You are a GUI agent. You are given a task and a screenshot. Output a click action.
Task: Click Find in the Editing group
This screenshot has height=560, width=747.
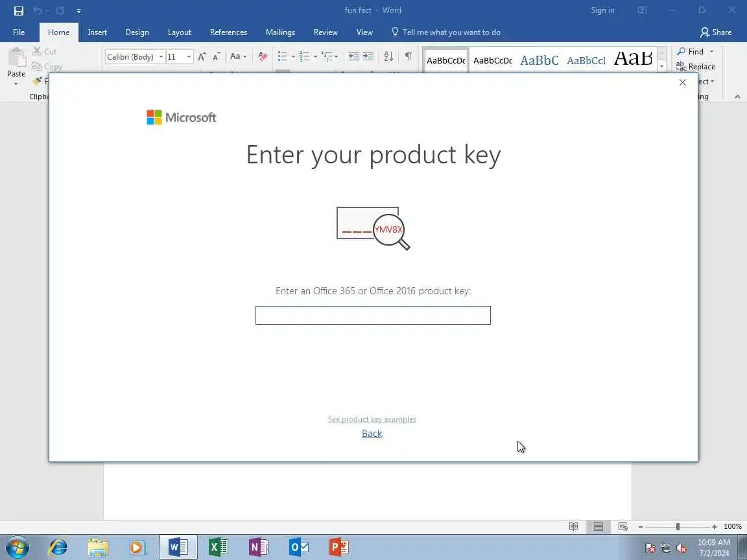(691, 51)
